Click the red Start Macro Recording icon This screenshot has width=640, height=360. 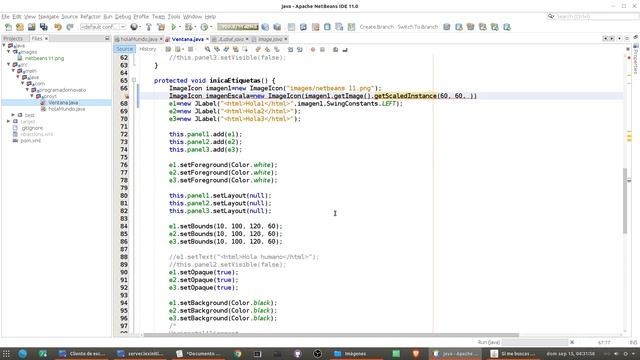click(313, 49)
